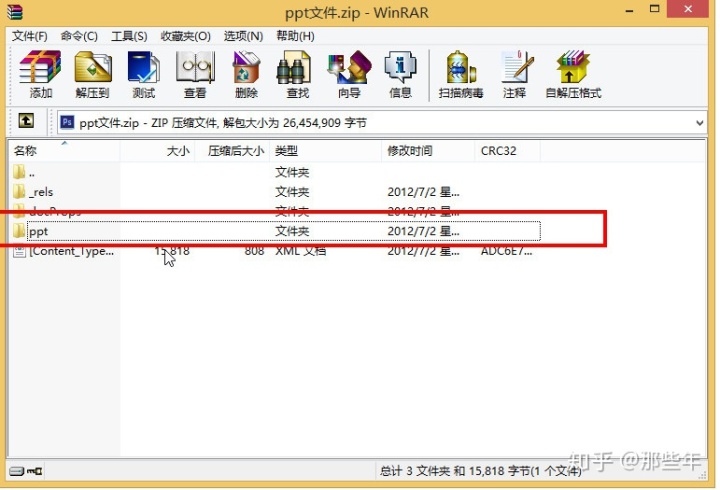720x490 pixels.
Task: Minimize the WinRAR window
Action: [630, 10]
